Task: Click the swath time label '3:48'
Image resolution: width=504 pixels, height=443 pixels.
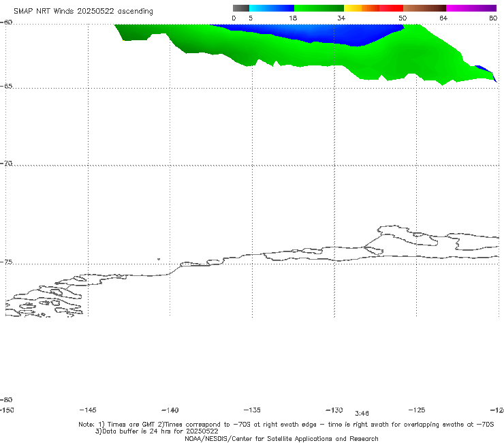Action: point(362,414)
